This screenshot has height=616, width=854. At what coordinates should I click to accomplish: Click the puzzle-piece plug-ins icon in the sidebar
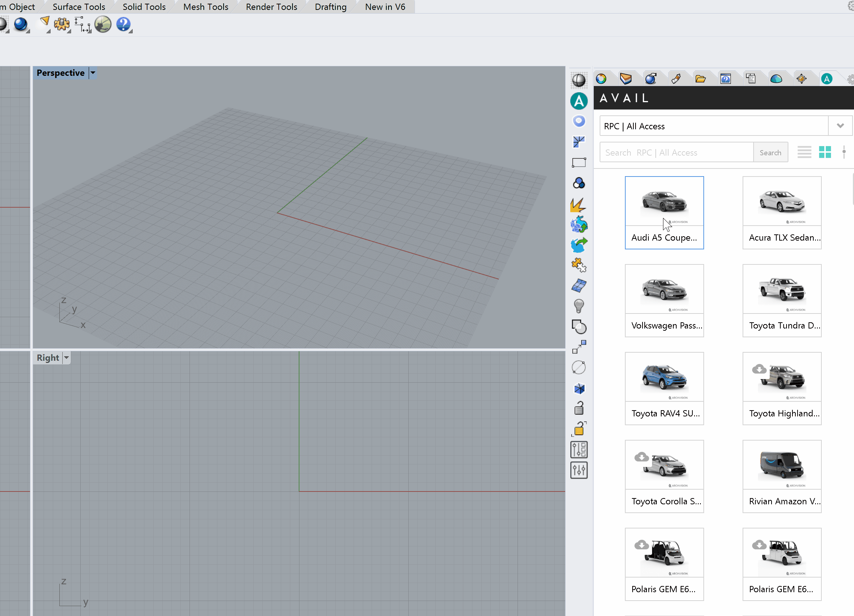(579, 266)
